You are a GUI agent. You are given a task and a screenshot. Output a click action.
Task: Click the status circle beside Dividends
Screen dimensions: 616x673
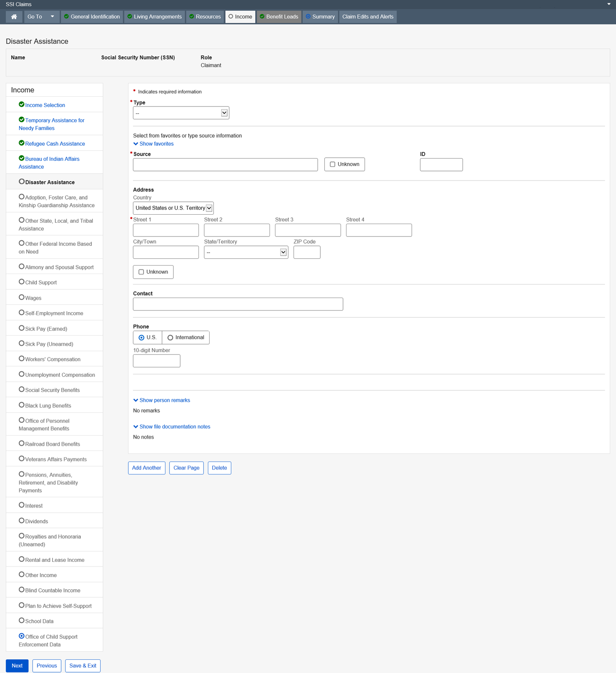[21, 520]
